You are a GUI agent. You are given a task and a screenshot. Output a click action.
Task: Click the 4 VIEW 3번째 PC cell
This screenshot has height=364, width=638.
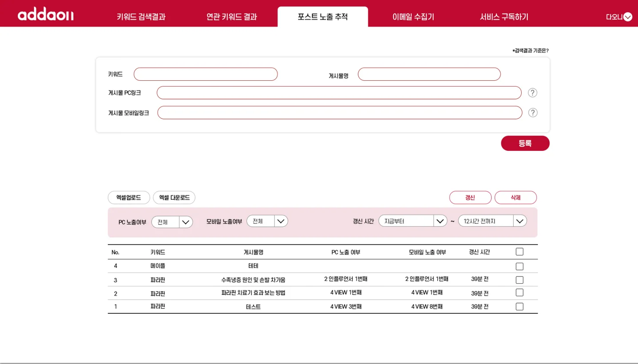[346, 307]
